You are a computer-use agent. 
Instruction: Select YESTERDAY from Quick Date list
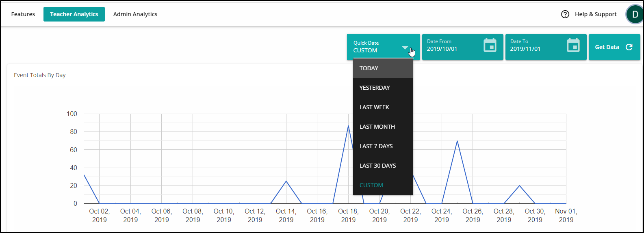click(x=383, y=88)
